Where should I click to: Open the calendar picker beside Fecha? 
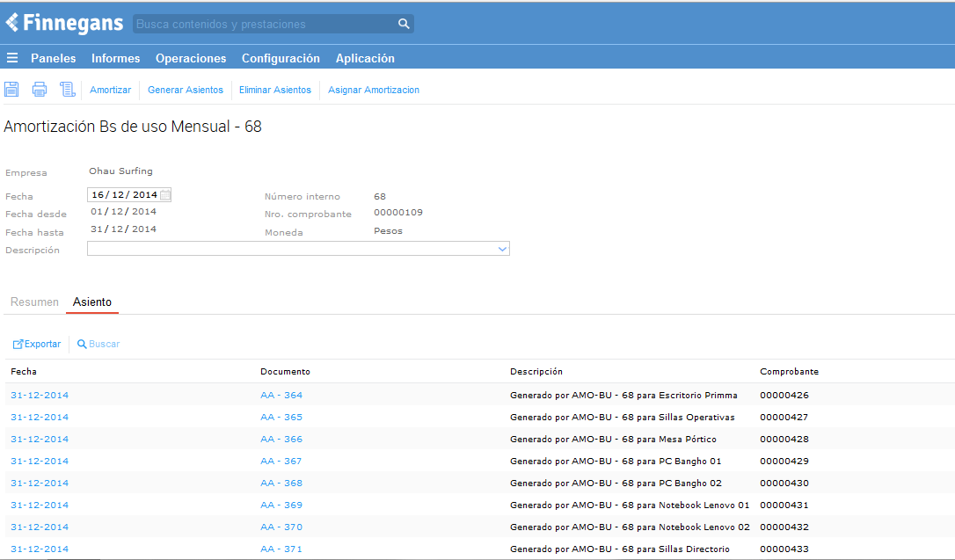coord(165,195)
